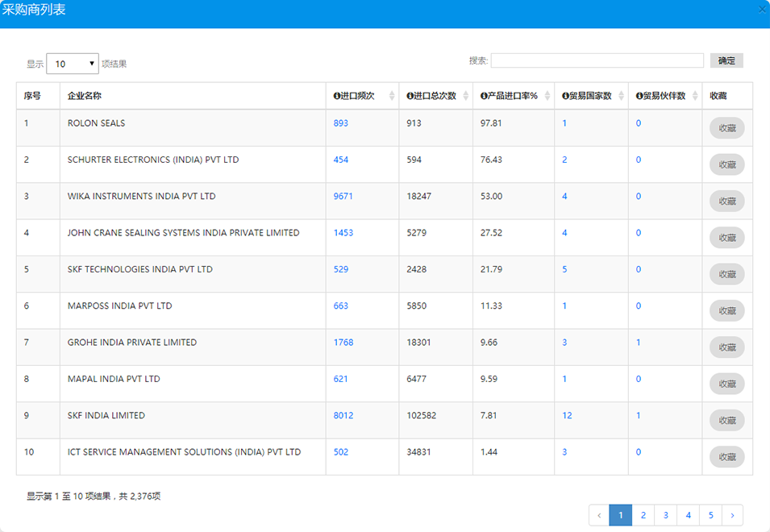Open trade partners link 1 for SKF INDIA LIMITED
This screenshot has width=770, height=532.
click(638, 416)
